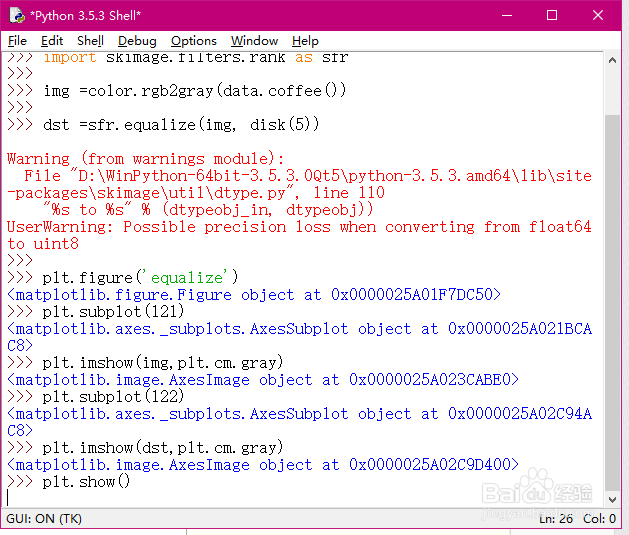Click the scrollbar down arrow

point(612,500)
